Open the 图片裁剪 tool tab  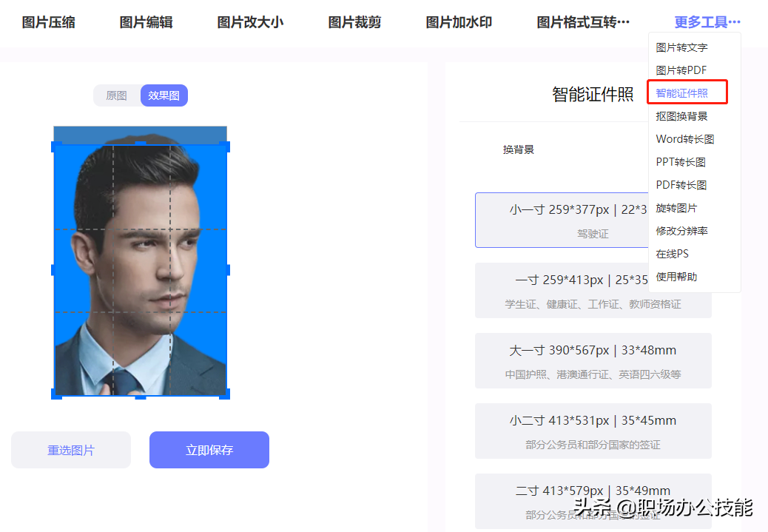(x=354, y=22)
